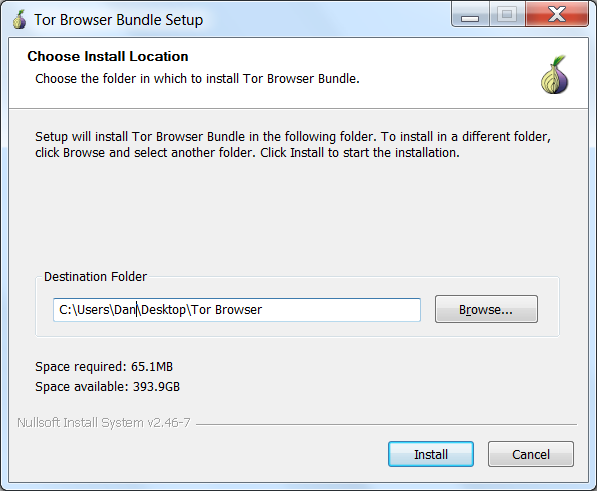Image resolution: width=597 pixels, height=491 pixels.
Task: Click inside the Destination Folder path field
Action: pos(237,310)
